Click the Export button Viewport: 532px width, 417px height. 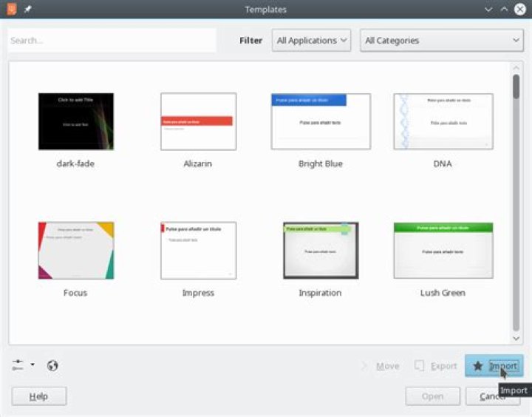point(436,366)
